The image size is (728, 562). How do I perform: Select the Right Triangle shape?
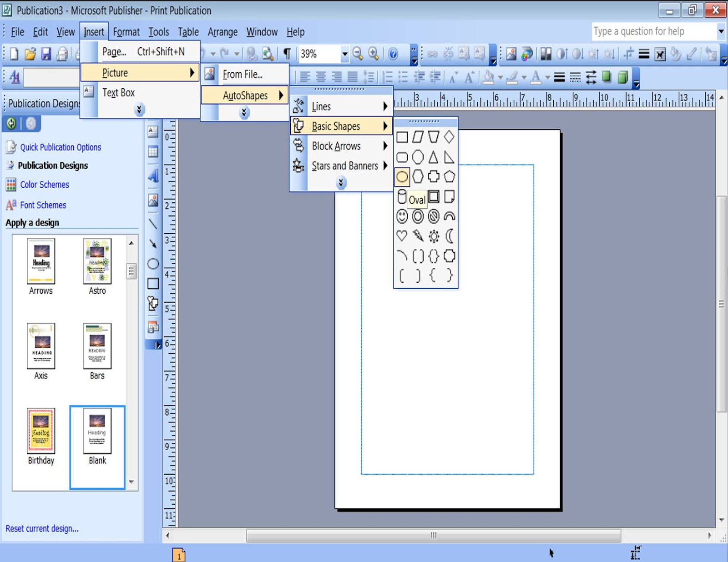click(449, 157)
